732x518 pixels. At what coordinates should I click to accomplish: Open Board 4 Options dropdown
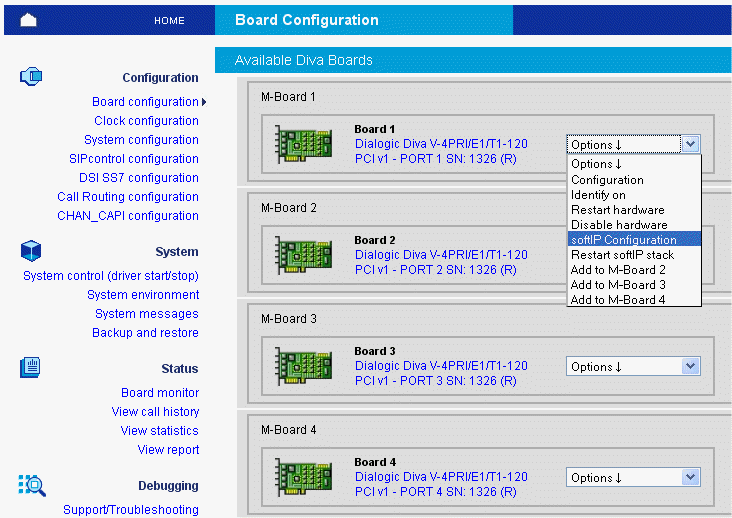pyautogui.click(x=633, y=478)
